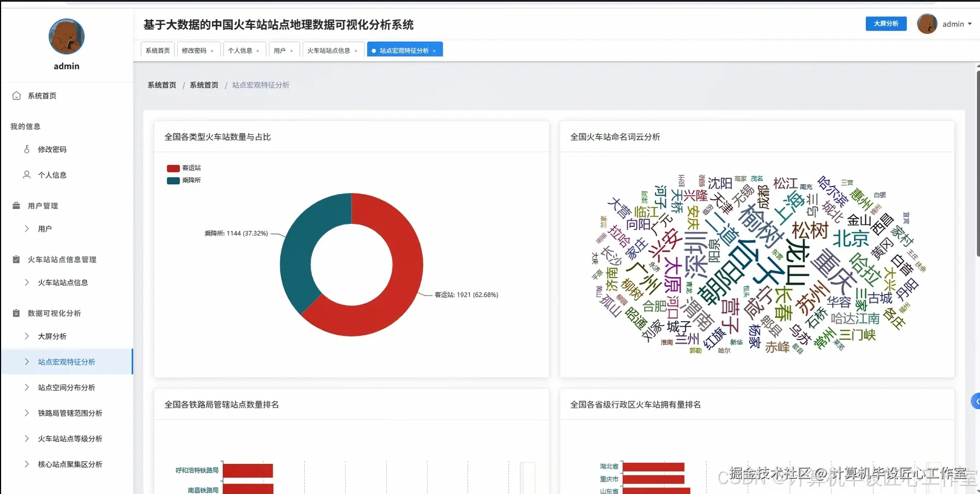Expand the 大屏分析 sidebar chevron
The height and width of the screenshot is (494, 980).
point(27,336)
